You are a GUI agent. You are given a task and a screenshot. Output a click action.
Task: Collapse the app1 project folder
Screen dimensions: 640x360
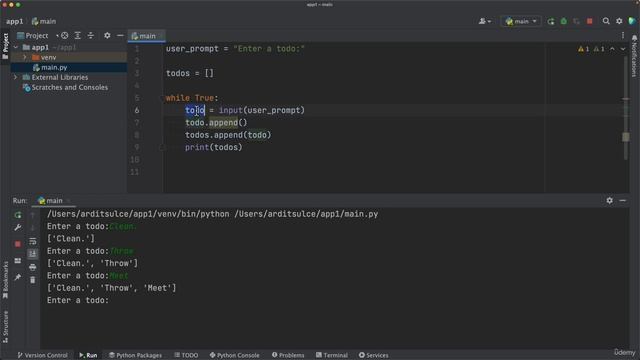coord(16,47)
